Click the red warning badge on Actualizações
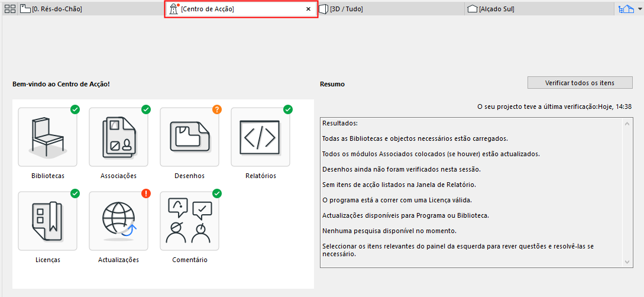 (146, 193)
